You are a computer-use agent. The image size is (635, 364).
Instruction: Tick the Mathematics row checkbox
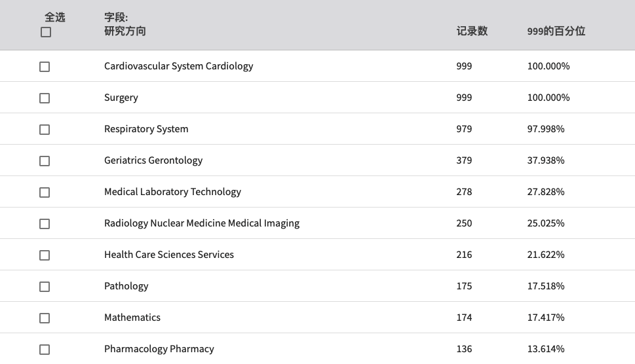pyautogui.click(x=45, y=318)
